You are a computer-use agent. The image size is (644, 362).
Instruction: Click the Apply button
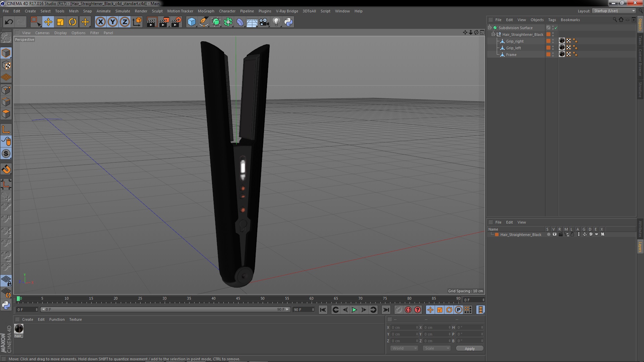470,349
